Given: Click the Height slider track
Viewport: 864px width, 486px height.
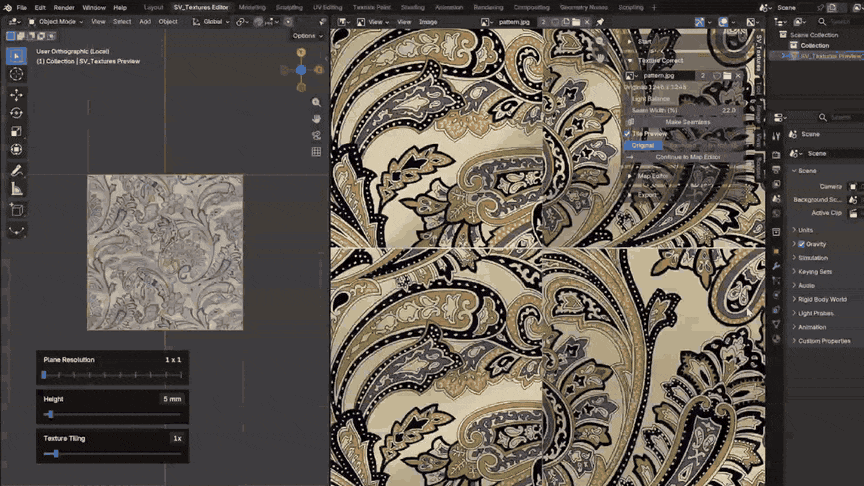Looking at the screenshot, I should coord(112,414).
